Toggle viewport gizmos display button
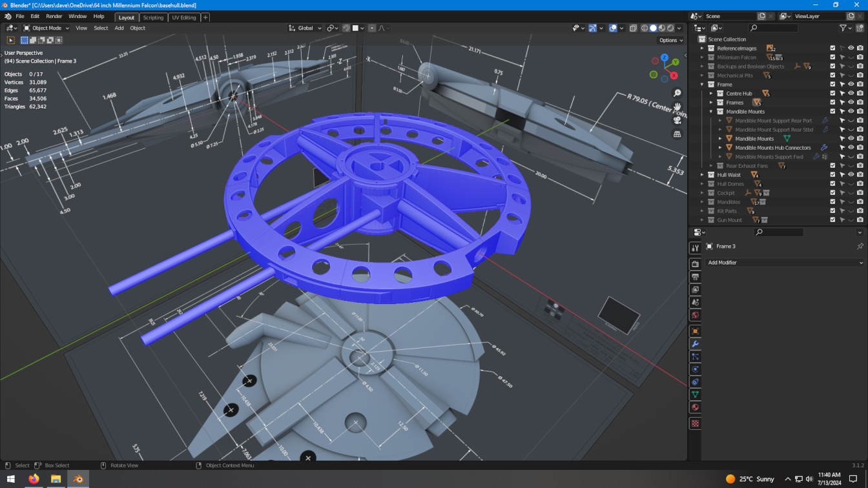868x488 pixels. coord(592,28)
